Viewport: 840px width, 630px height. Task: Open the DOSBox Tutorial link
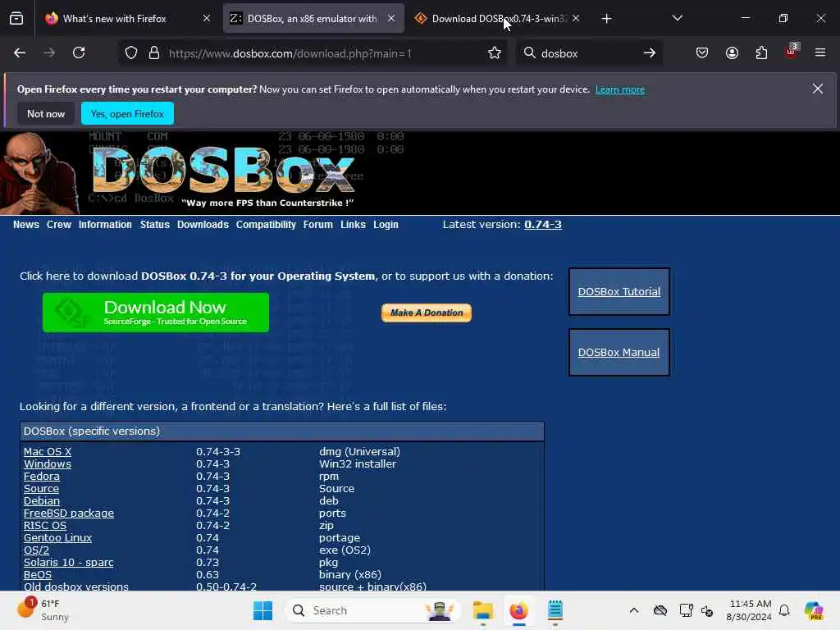pos(619,291)
